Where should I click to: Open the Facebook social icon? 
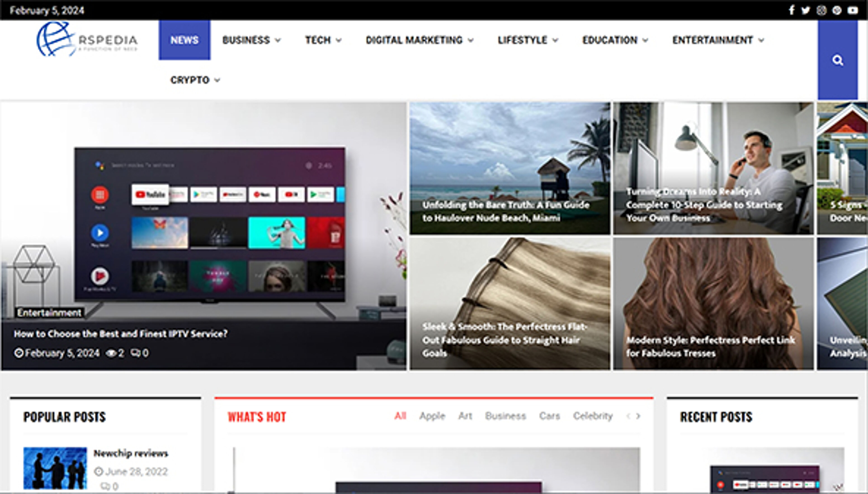click(x=791, y=10)
